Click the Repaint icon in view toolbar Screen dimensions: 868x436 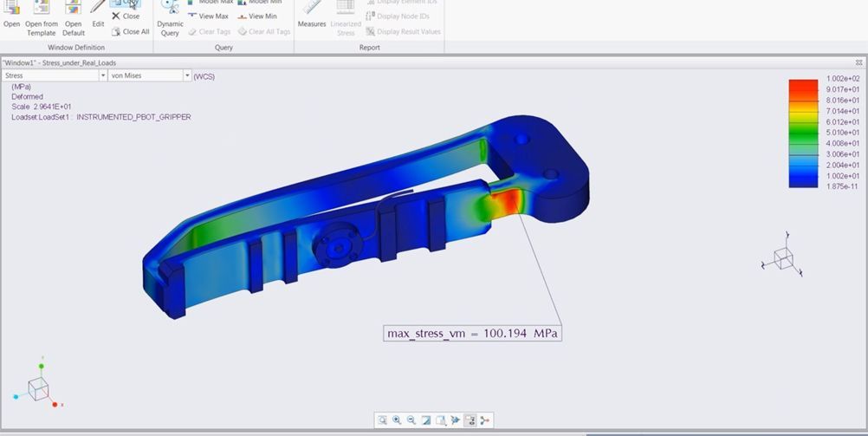[x=425, y=420]
